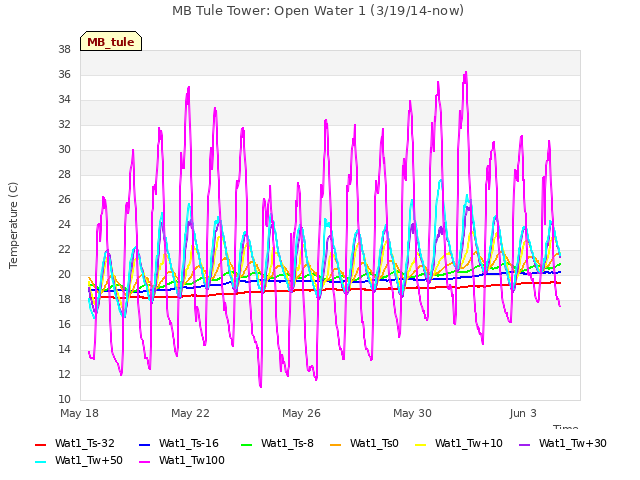Click the MB_tule annotation label
Screen dimensions: 640x480
[x=111, y=41]
